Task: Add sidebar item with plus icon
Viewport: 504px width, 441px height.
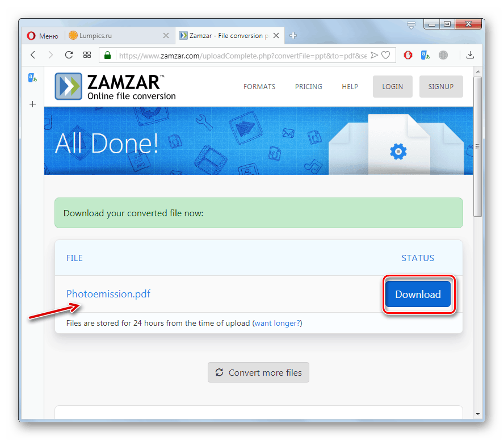Action: [x=32, y=104]
